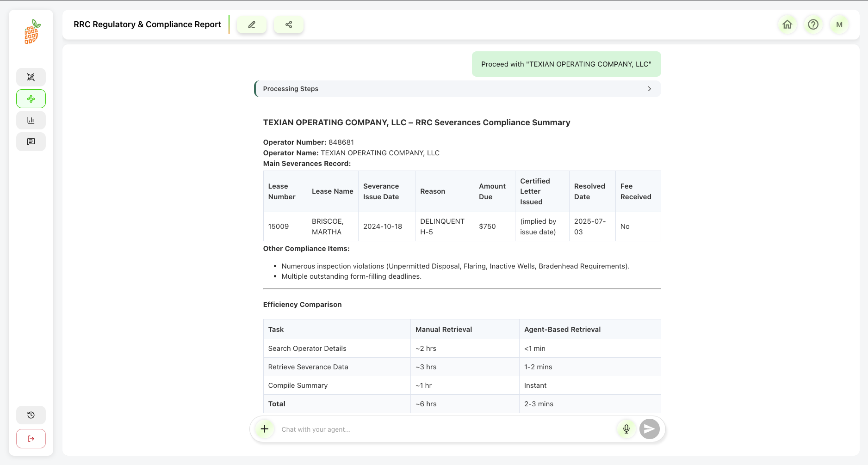This screenshot has width=868, height=465.
Task: Select the green Proceed with TEXIAN message bubble
Action: [566, 64]
